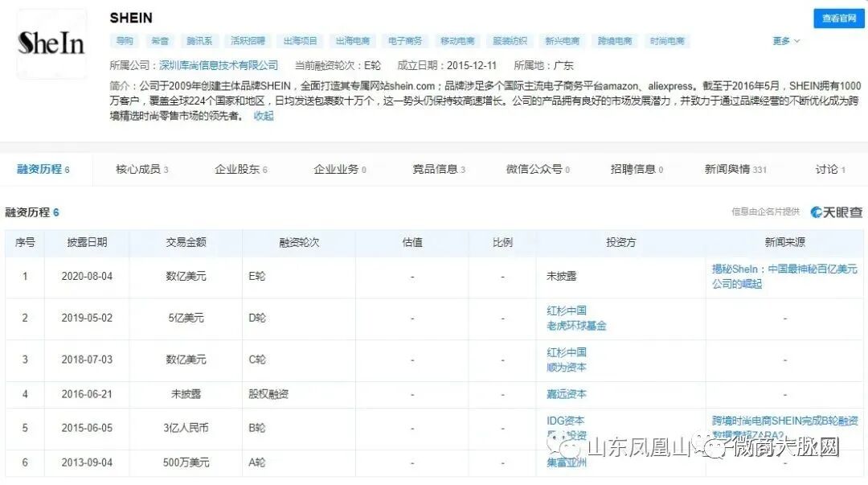
Task: Select the 服装纺织 tag
Action: [510, 41]
